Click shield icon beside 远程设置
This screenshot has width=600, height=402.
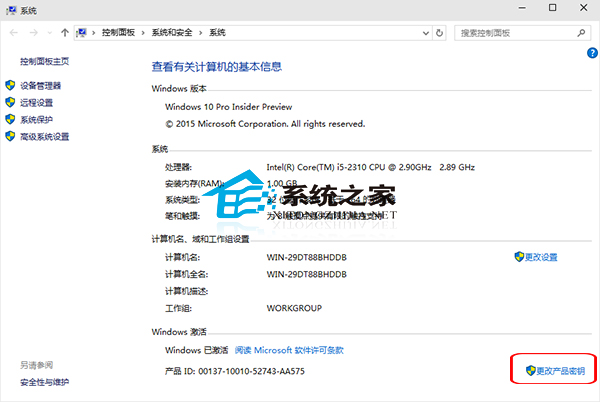(10, 102)
